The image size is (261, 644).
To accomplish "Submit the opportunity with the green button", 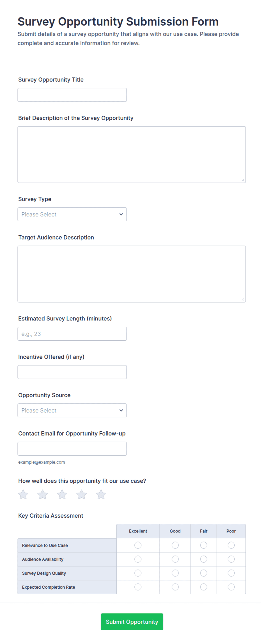I will [x=132, y=622].
